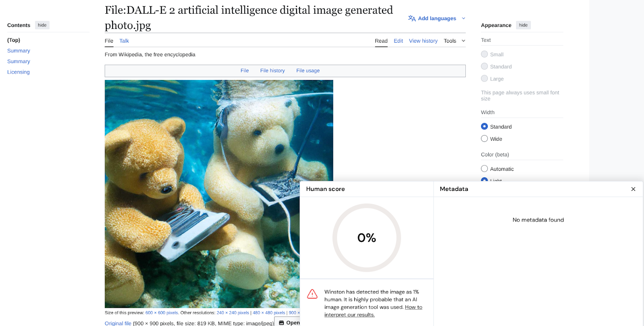Image resolution: width=644 pixels, height=326 pixels.
Task: Select Standard text size radio
Action: click(x=484, y=66)
